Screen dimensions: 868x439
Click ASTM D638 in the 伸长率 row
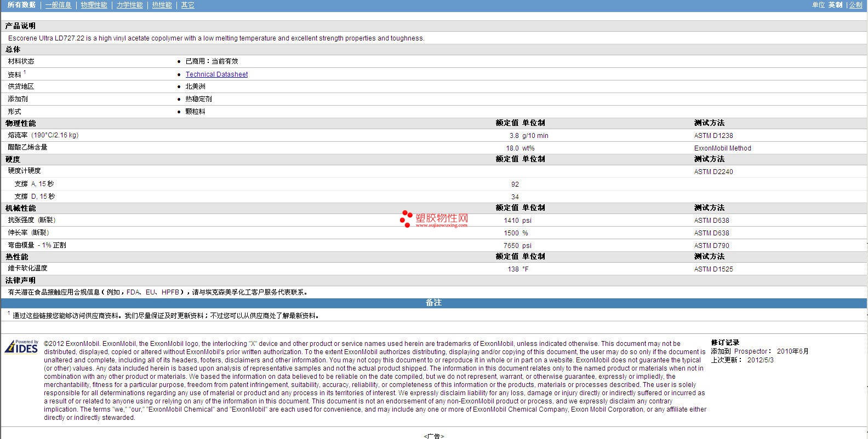(x=711, y=233)
